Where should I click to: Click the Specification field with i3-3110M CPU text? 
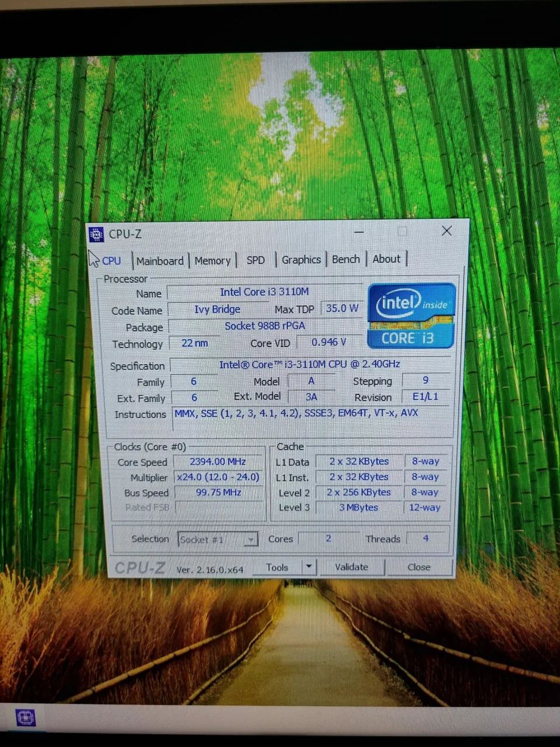point(309,364)
